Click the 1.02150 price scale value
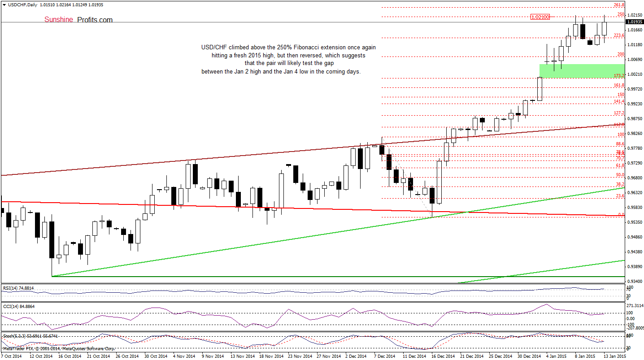The height and width of the screenshot is (360, 644). [635, 15]
